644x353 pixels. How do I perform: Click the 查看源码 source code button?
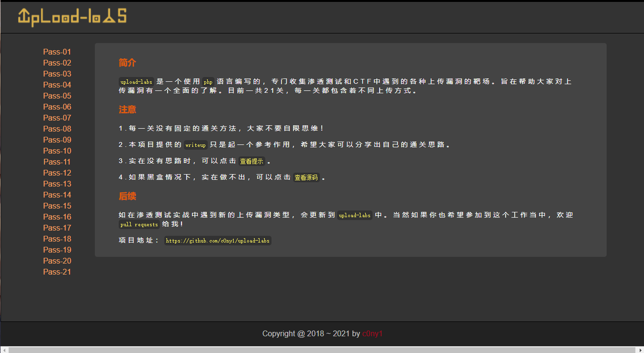(x=306, y=177)
